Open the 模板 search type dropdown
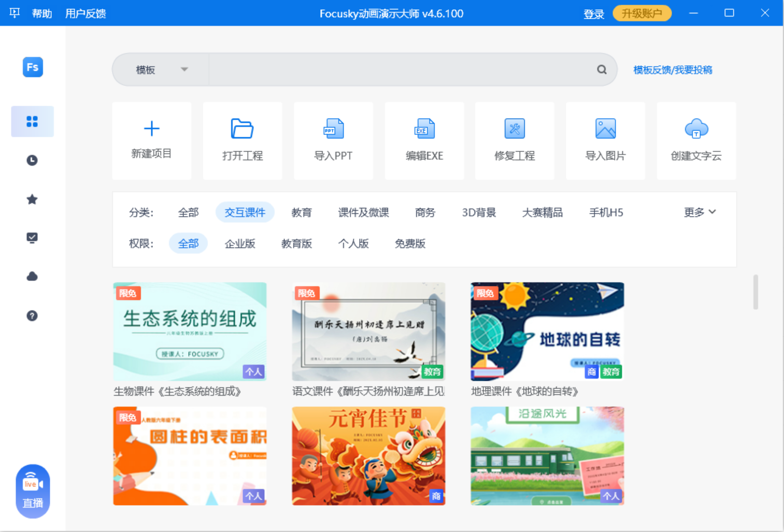 (x=161, y=69)
